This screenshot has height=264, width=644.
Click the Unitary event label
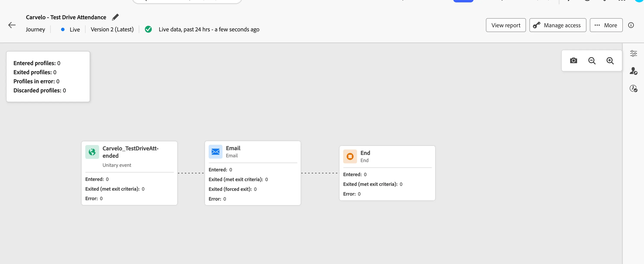click(x=117, y=165)
